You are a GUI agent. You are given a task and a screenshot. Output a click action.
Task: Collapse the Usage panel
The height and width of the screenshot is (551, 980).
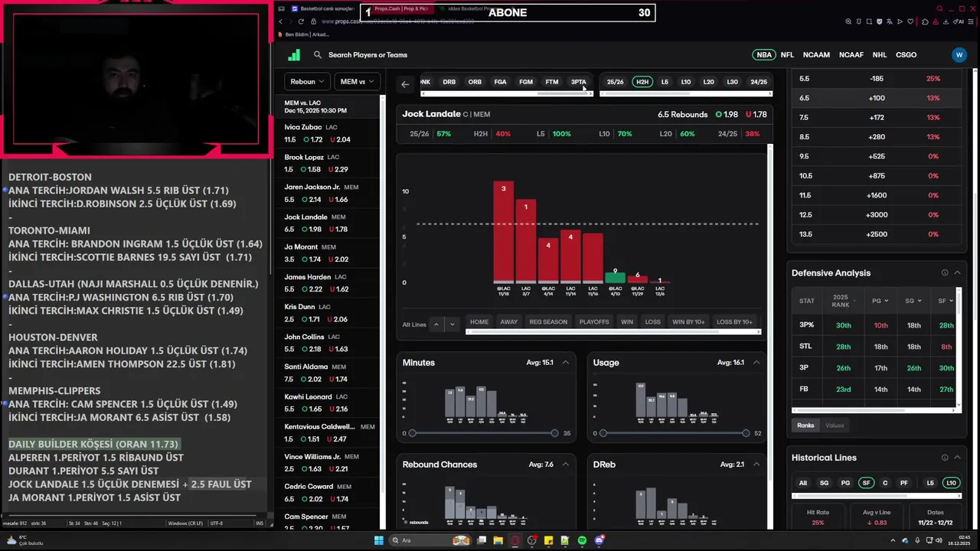click(x=756, y=363)
